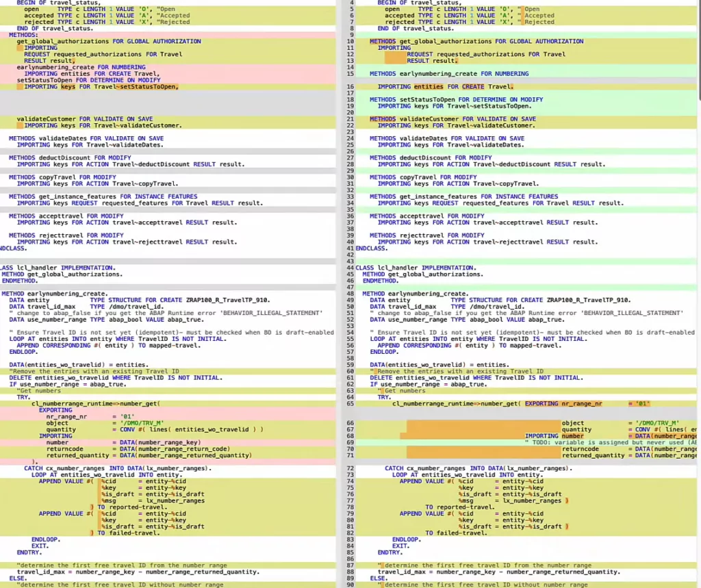Image resolution: width=701 pixels, height=588 pixels.
Task: Click highlighted 'EXPORTING' on right pane line 65
Action: click(x=541, y=404)
